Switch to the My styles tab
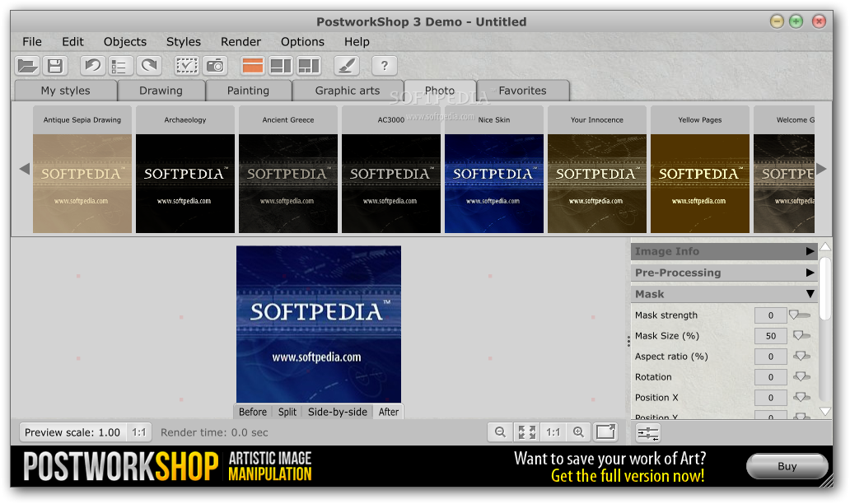This screenshot has height=504, width=850. coord(66,91)
